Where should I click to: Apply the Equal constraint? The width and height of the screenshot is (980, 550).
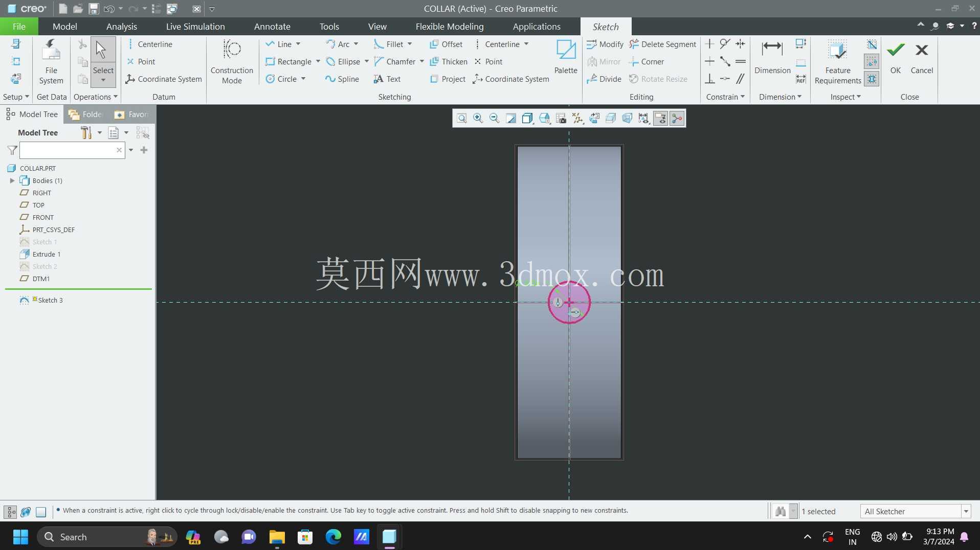pyautogui.click(x=741, y=62)
